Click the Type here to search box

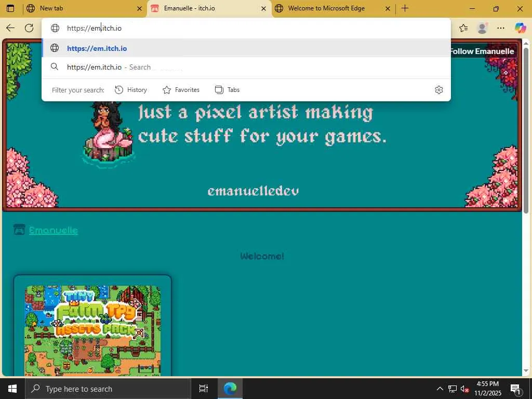108,389
